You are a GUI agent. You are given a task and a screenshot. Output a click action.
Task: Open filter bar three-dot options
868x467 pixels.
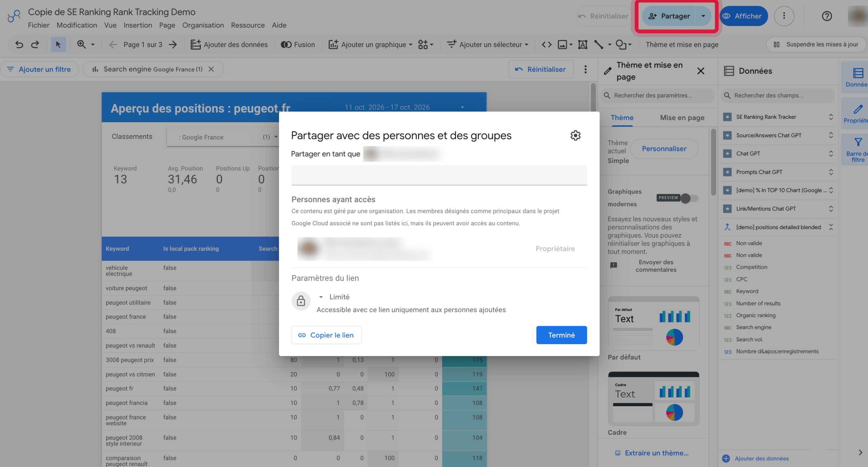(x=585, y=69)
